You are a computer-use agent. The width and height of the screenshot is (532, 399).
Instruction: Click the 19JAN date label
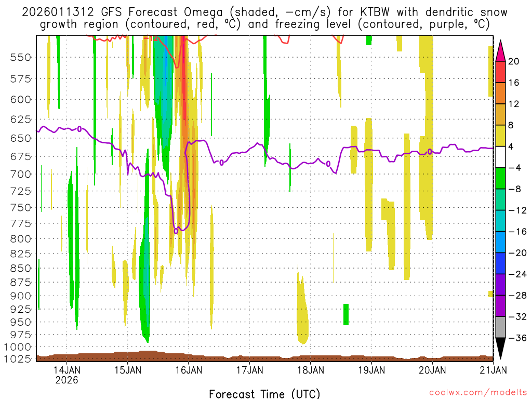point(371,370)
